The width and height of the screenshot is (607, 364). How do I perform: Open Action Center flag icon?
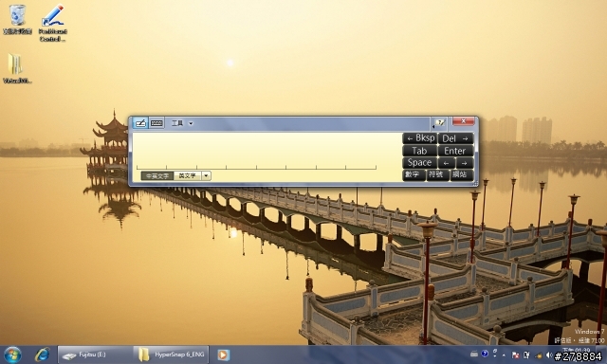click(515, 355)
